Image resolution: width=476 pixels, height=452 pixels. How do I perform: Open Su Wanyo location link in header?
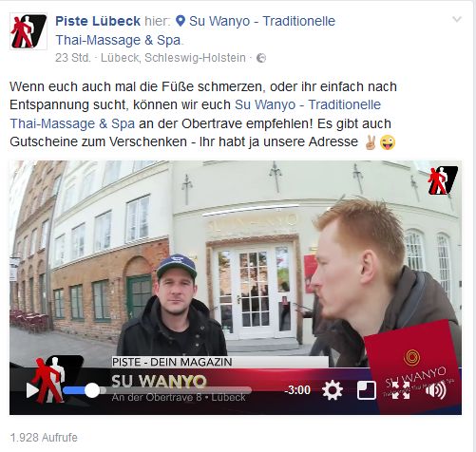[x=196, y=30]
